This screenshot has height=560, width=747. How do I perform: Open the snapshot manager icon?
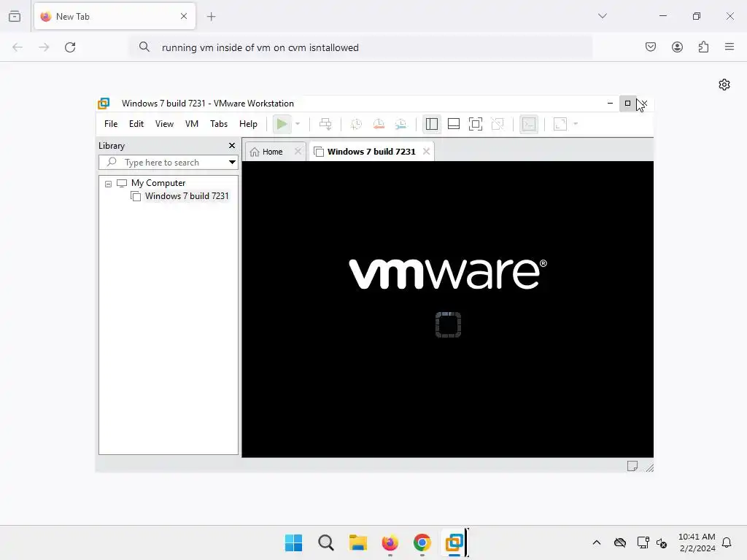click(x=401, y=124)
